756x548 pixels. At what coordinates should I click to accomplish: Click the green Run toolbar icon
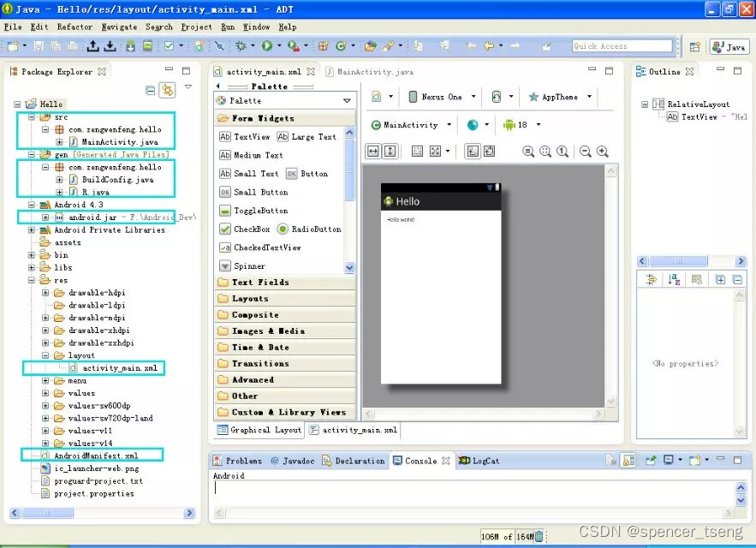[x=267, y=46]
